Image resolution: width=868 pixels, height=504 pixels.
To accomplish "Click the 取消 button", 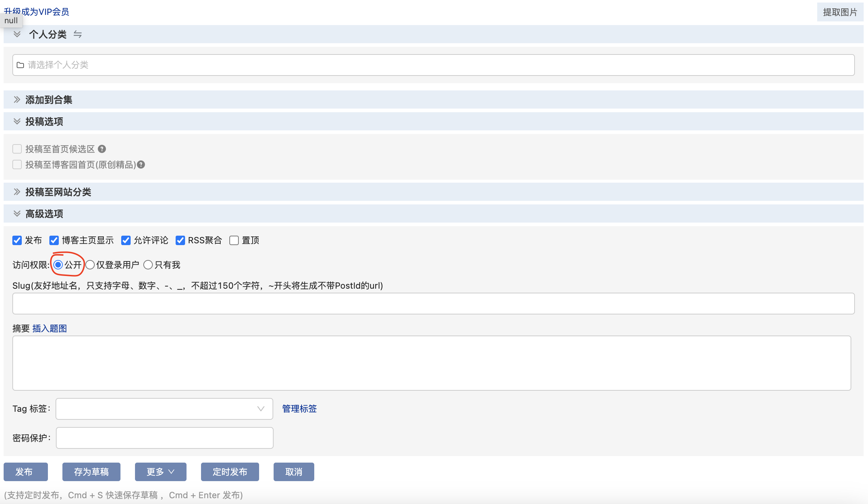I will click(294, 472).
